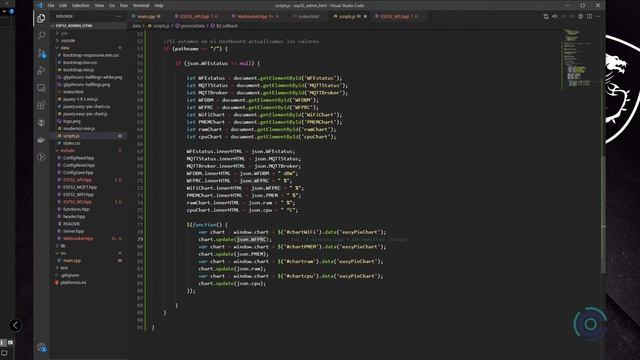
Task: Open the Selection menu
Action: tap(80, 5)
